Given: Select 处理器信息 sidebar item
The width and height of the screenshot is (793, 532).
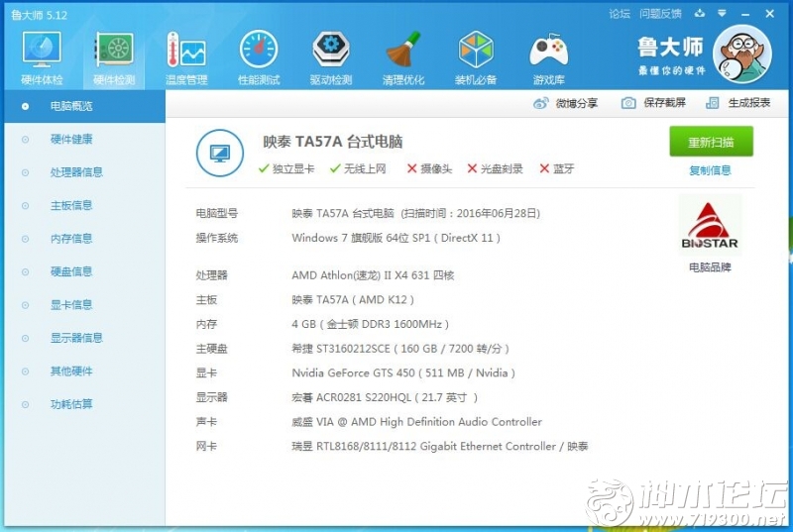Looking at the screenshot, I should click(84, 172).
